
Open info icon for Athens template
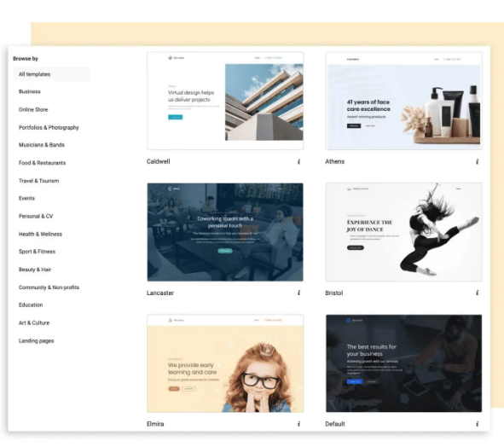pos(478,161)
